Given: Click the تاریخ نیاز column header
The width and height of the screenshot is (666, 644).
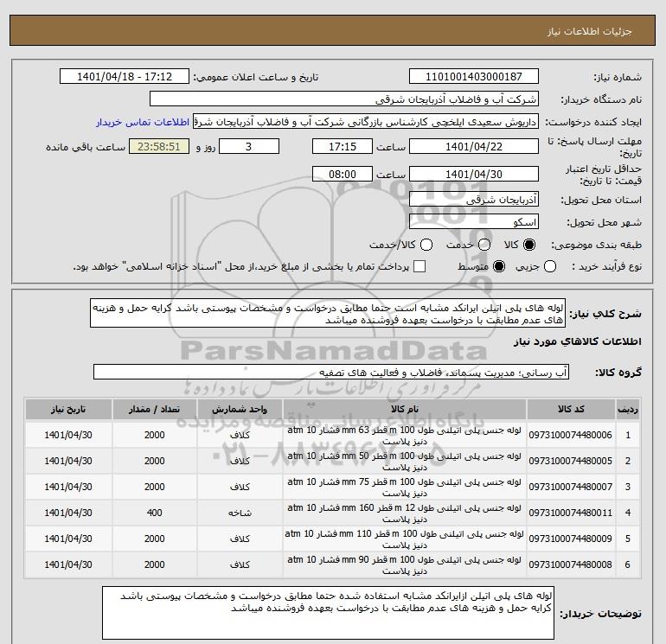Looking at the screenshot, I should click(x=68, y=409).
